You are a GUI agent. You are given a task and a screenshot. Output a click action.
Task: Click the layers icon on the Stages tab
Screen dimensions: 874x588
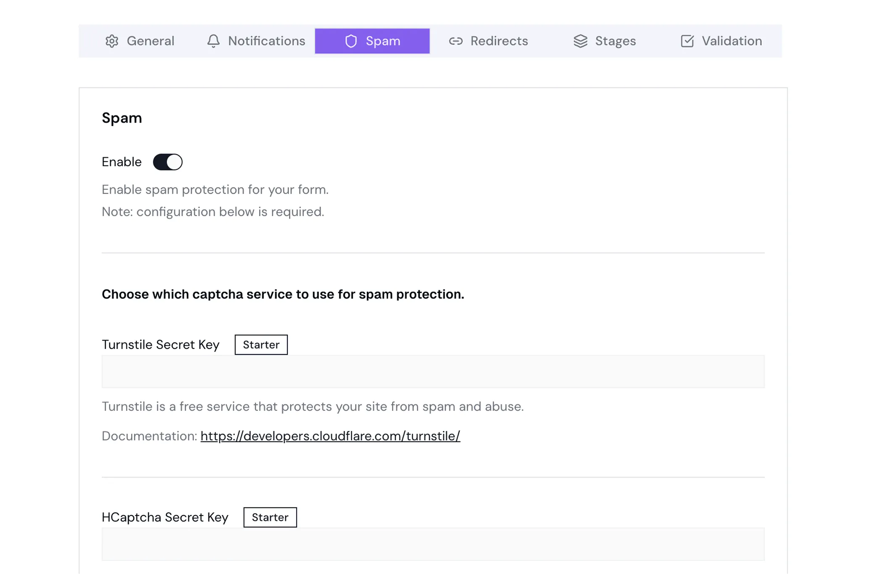point(580,41)
